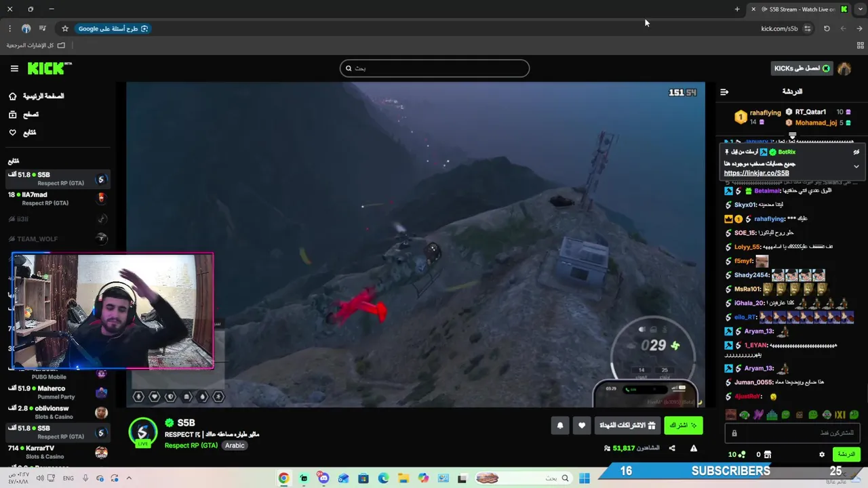Screen dimensions: 868x488
Task: Click RT_Qatar1 in the leaderboard
Action: [x=810, y=112]
